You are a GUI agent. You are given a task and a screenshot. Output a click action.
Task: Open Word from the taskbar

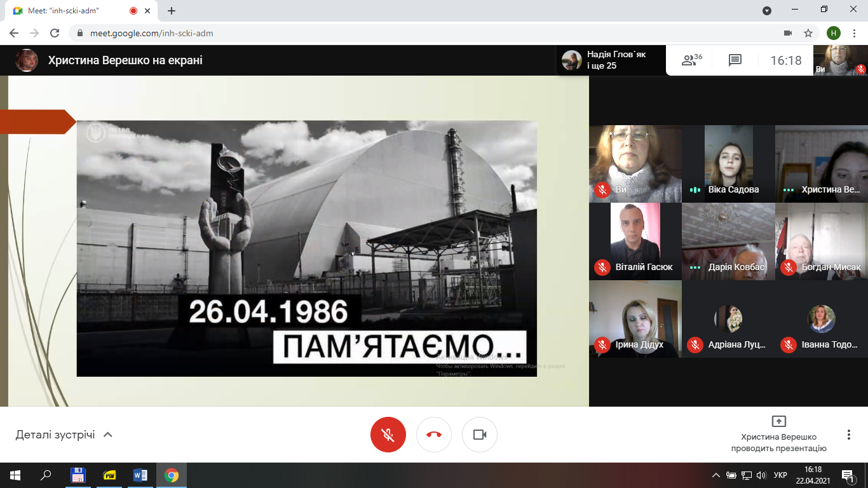(140, 475)
